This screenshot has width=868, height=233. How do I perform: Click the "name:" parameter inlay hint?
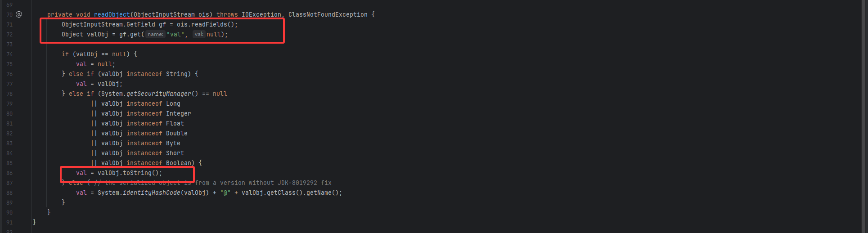click(155, 34)
